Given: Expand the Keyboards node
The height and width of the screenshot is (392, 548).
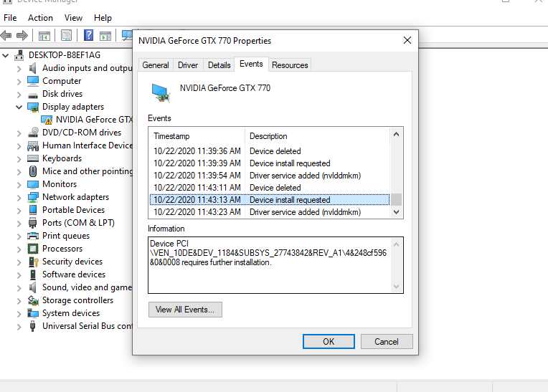Looking at the screenshot, I should (19, 159).
